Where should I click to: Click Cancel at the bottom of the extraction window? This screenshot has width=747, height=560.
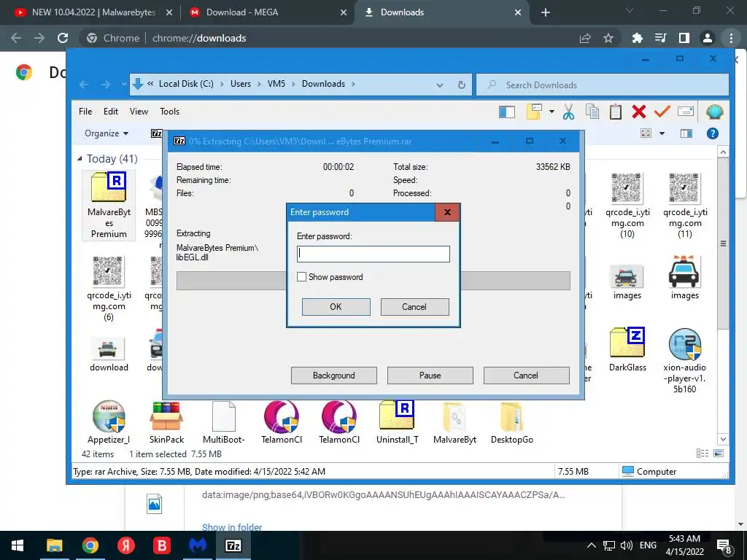click(x=526, y=376)
